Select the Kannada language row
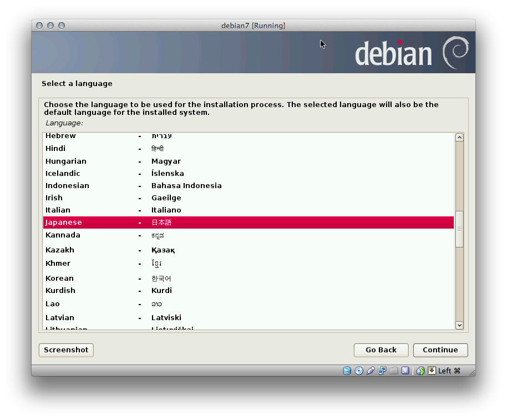The height and width of the screenshot is (420, 507). click(x=249, y=235)
